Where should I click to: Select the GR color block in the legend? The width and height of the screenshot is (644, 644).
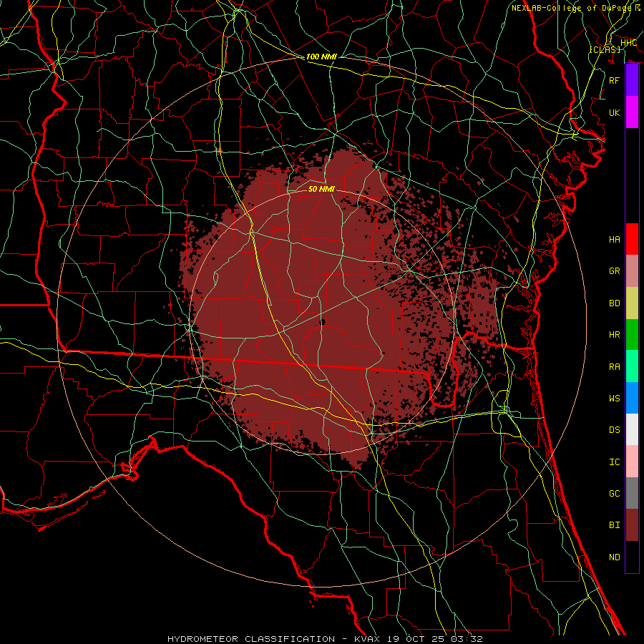tap(632, 271)
